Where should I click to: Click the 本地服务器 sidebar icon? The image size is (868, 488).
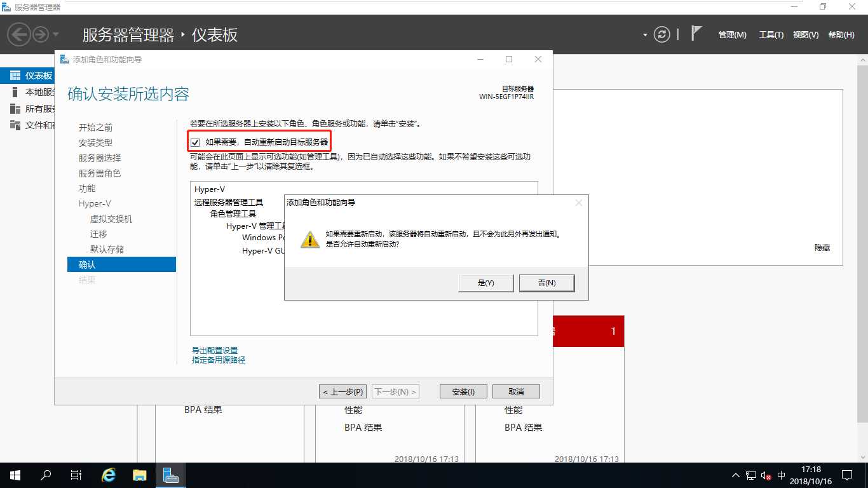[x=15, y=92]
